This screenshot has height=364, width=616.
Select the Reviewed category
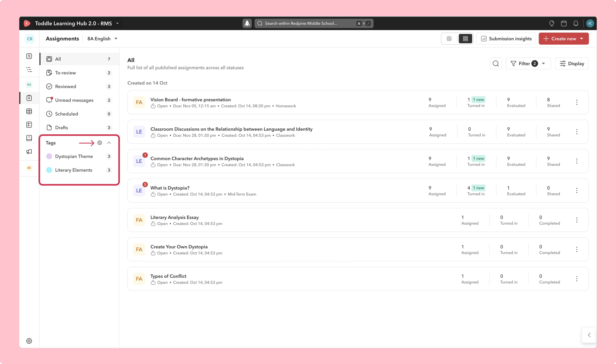point(79,87)
